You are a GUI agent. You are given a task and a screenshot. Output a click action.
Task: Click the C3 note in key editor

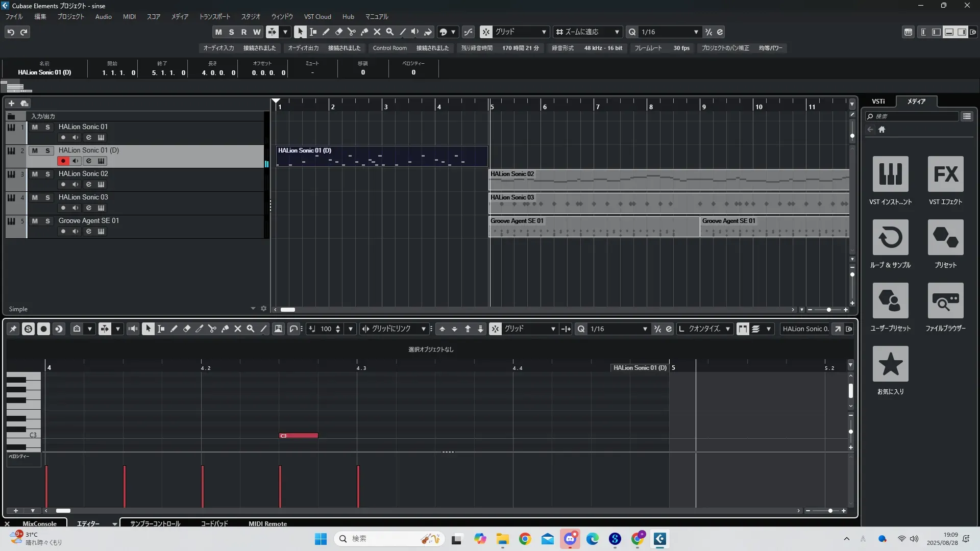pos(299,436)
